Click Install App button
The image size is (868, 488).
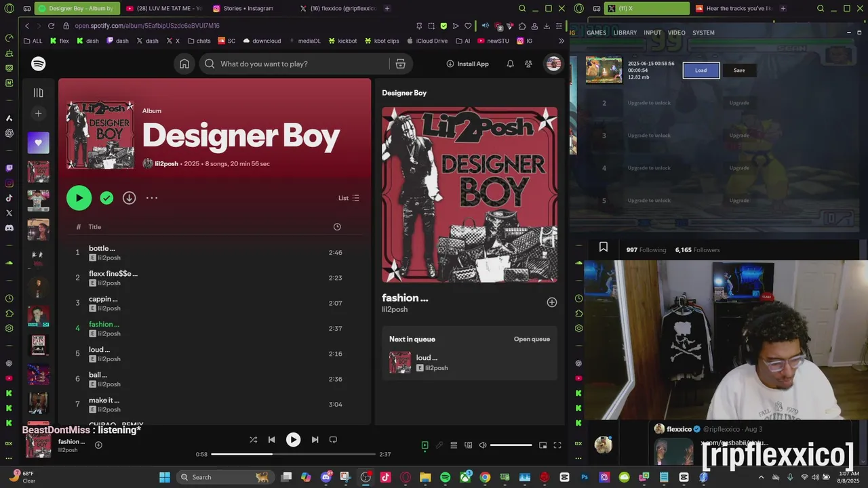click(468, 64)
